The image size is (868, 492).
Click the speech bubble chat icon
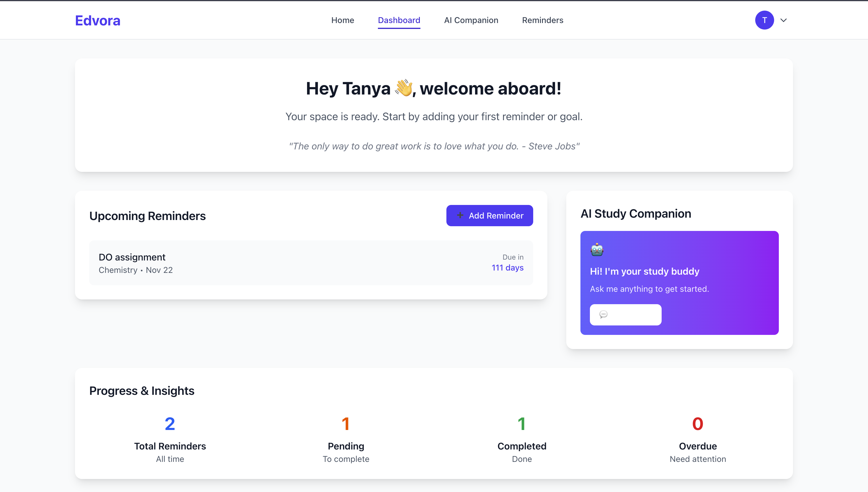point(603,315)
